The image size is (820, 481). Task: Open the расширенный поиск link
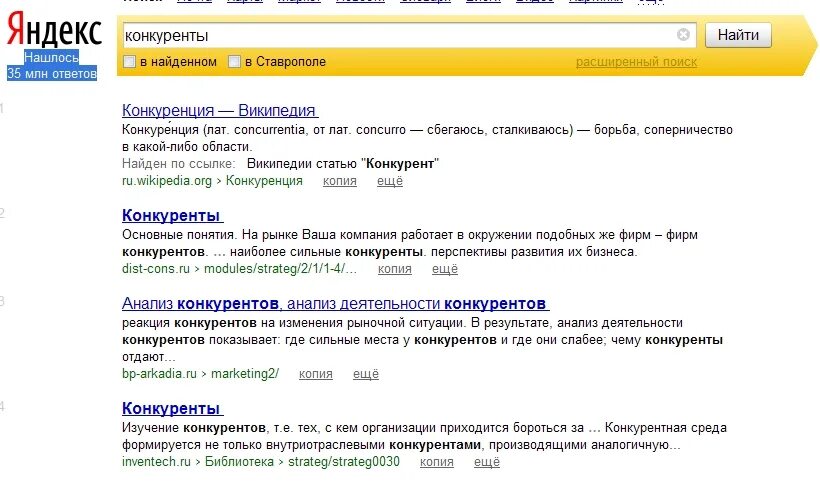[636, 62]
